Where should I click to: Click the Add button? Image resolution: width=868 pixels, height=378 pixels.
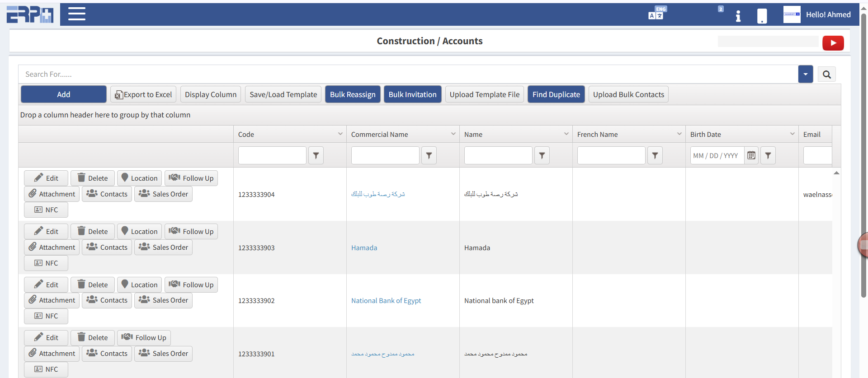coord(63,94)
